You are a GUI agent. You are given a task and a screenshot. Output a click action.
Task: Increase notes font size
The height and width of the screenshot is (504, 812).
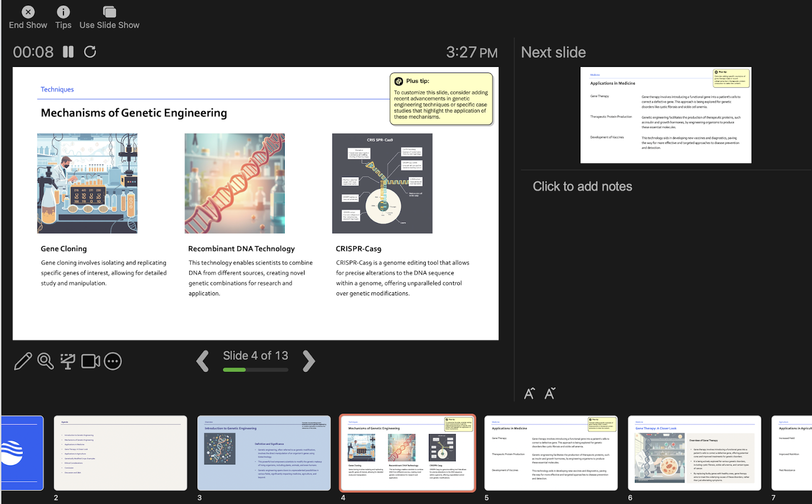[529, 393]
